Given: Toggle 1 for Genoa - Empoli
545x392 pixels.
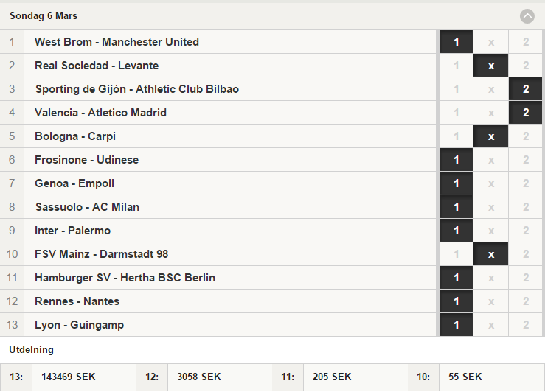Looking at the screenshot, I should 456,183.
